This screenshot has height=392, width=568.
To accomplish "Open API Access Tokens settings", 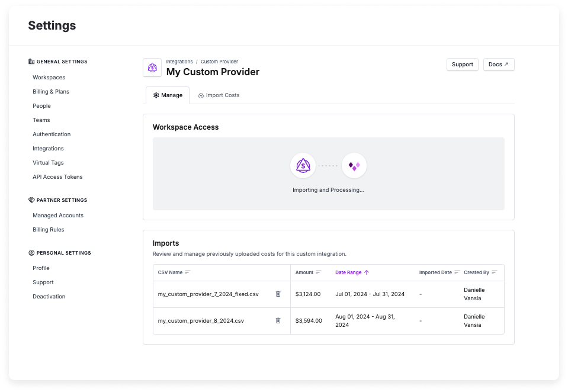I will tap(57, 177).
